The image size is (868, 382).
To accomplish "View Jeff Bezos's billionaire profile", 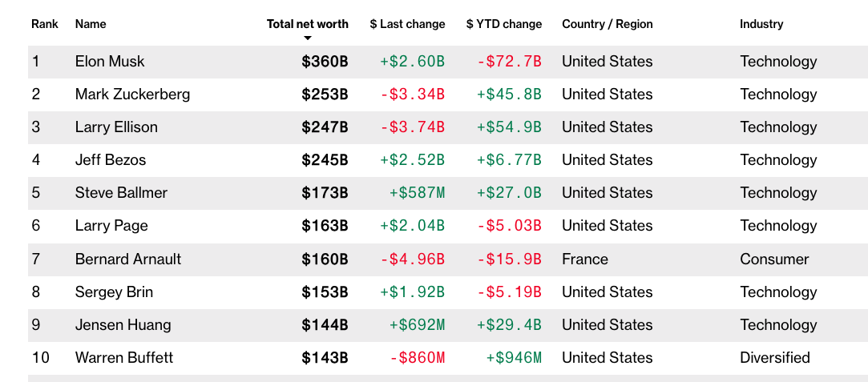I will [111, 160].
